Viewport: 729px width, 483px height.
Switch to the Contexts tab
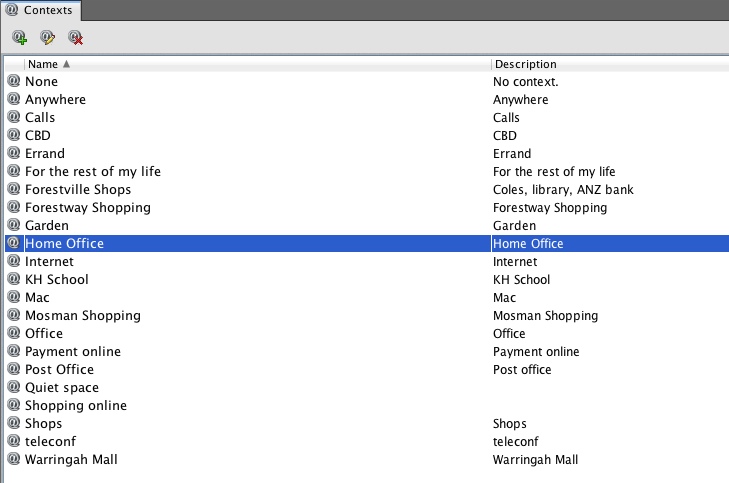pyautogui.click(x=41, y=10)
